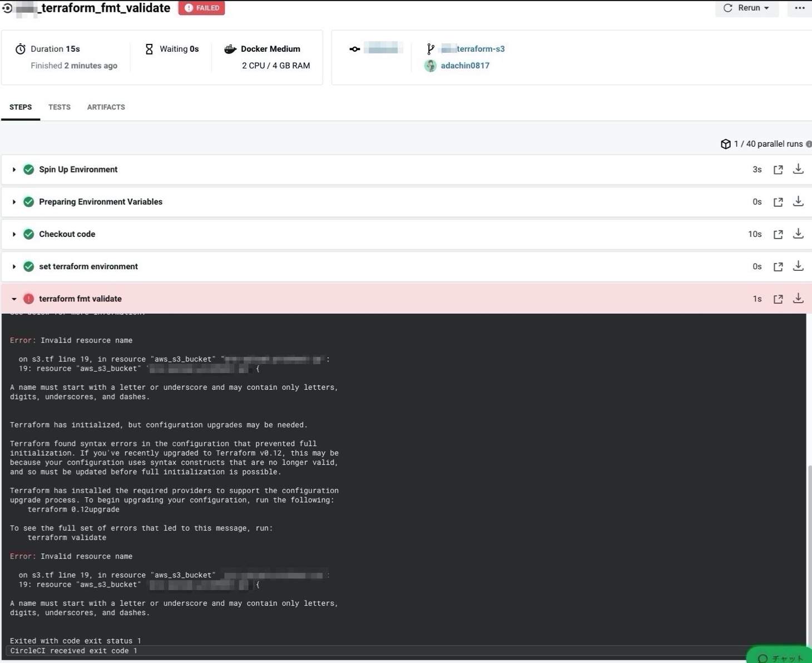Switch to the Artifacts tab
Screen dimensions: 812x663
tap(106, 107)
